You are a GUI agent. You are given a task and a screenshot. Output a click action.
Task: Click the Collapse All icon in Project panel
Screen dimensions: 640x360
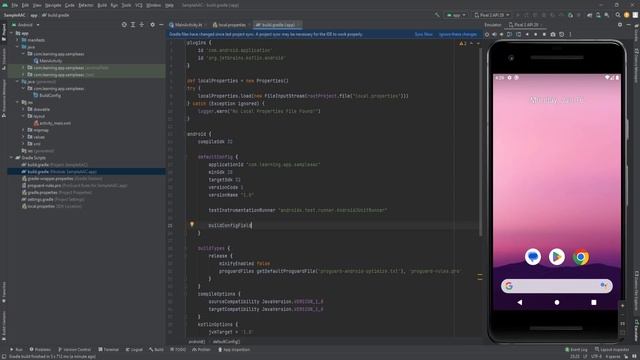point(142,25)
